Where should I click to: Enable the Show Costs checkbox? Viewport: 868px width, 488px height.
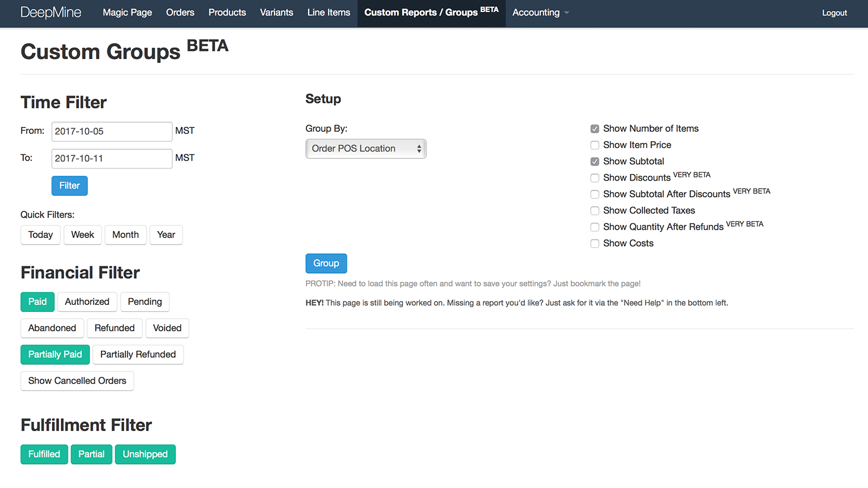point(595,243)
